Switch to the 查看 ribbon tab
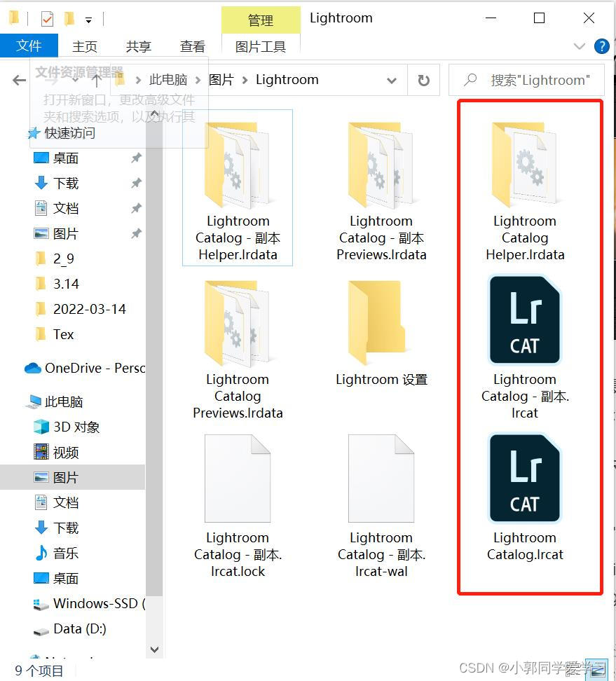Viewport: 616px width, 681px height. (193, 46)
